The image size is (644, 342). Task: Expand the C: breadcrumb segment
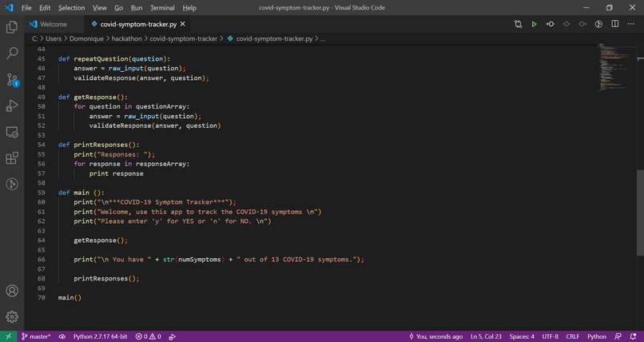(x=34, y=38)
